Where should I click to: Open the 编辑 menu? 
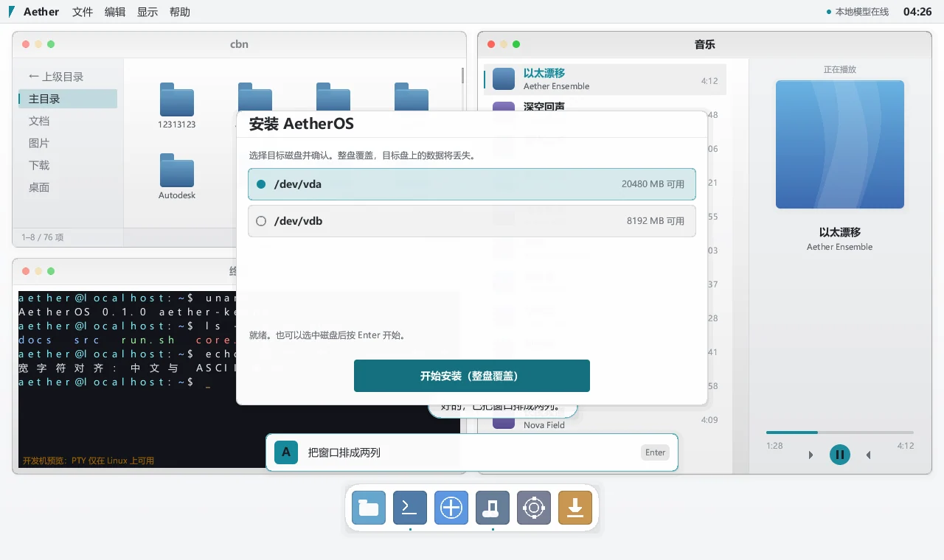tap(115, 12)
